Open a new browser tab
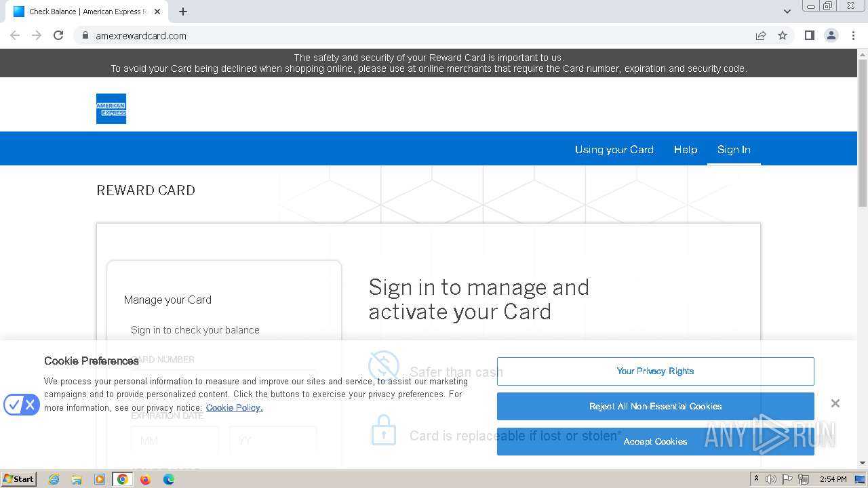The image size is (868, 488). pyautogui.click(x=183, y=12)
